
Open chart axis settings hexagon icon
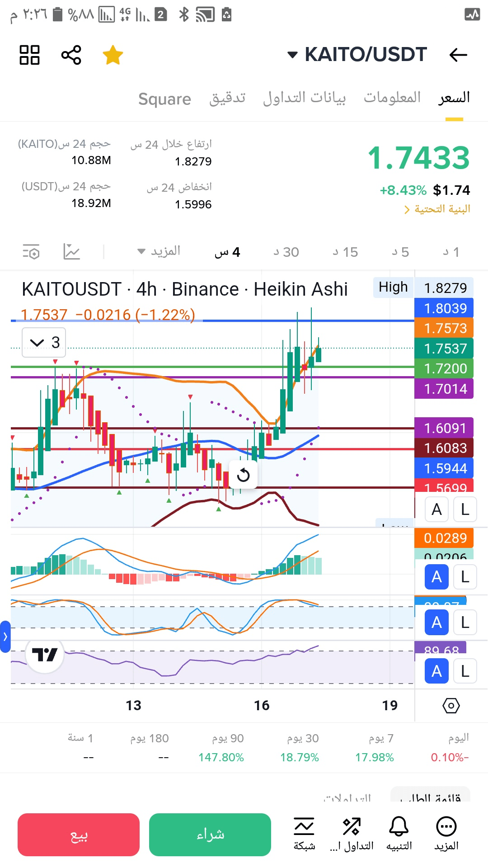[451, 705]
